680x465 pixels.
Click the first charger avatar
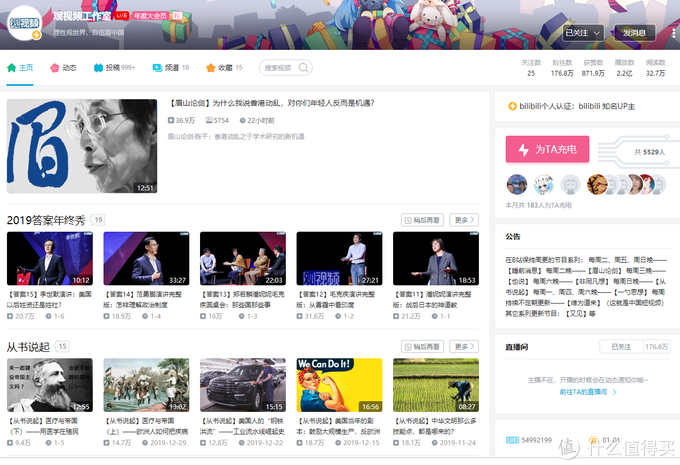tap(517, 184)
